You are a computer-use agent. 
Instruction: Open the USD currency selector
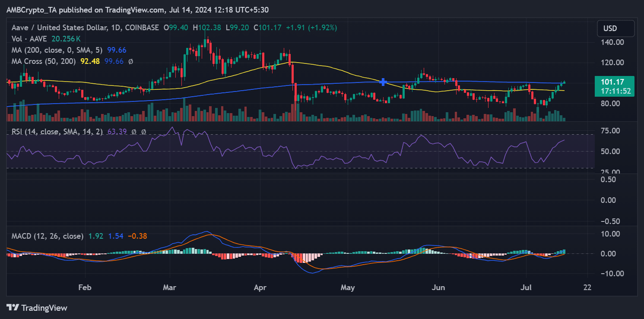[x=615, y=28]
